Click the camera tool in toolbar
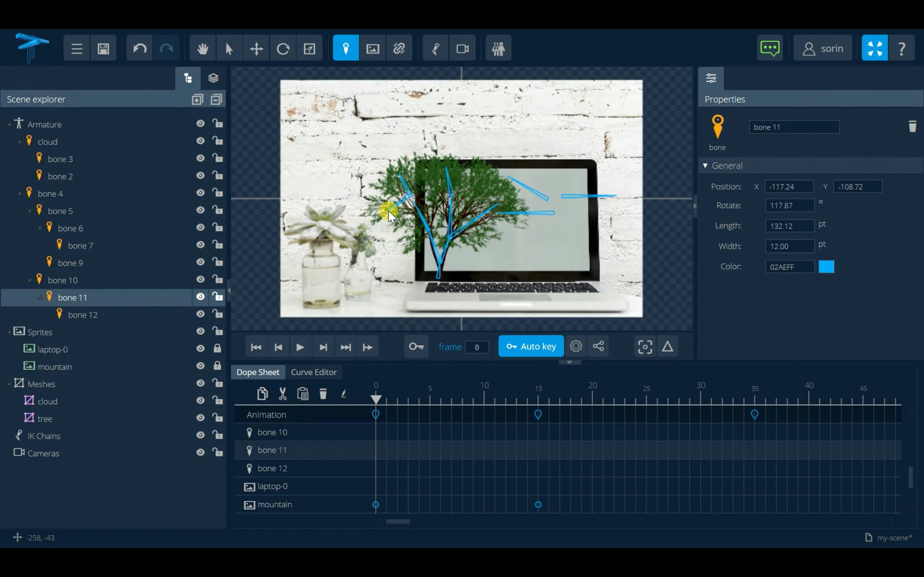The width and height of the screenshot is (924, 577). point(462,48)
